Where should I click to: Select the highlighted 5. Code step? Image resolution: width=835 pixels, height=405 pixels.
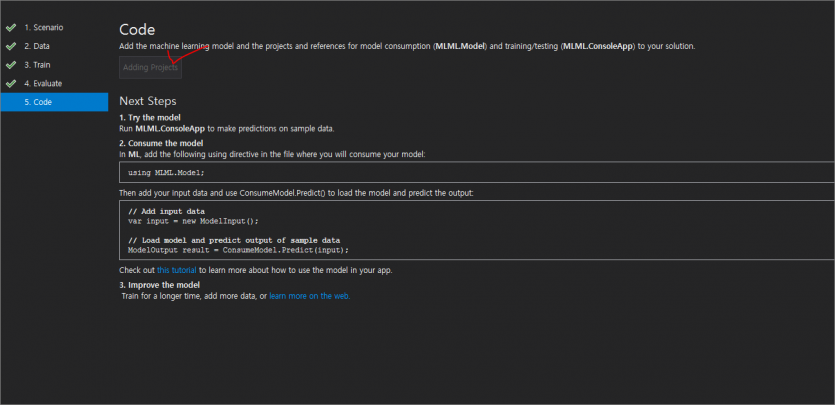click(x=54, y=102)
